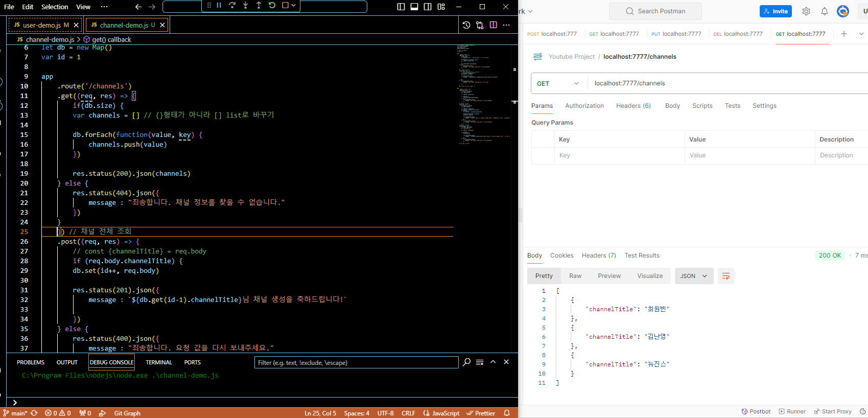This screenshot has width=868, height=418.
Task: Open the DEL localhost:7777 request tab in Postman
Action: pos(738,34)
